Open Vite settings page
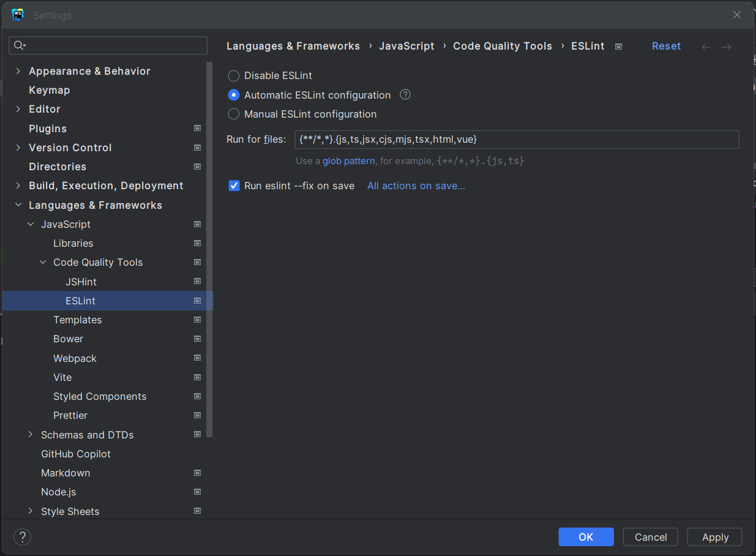 (62, 377)
